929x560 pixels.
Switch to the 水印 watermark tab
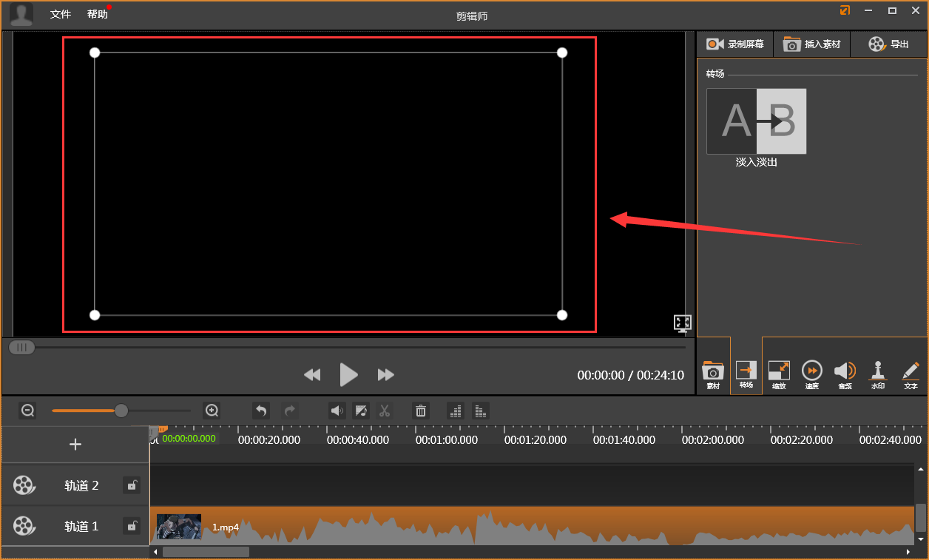point(878,375)
